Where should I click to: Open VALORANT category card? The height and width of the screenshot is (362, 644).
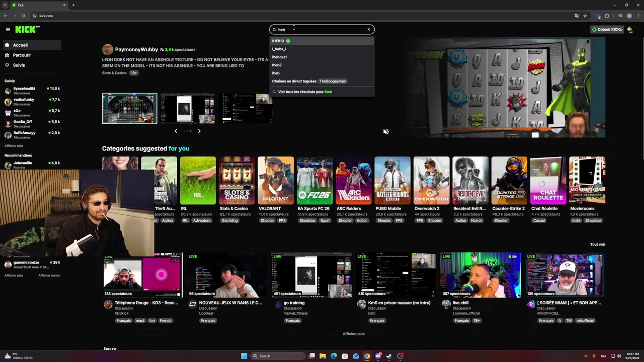tap(276, 180)
